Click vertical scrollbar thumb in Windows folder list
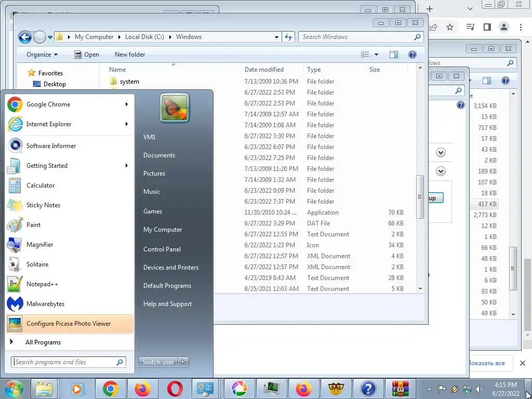Screen dimensions: 532x399 click(420, 197)
